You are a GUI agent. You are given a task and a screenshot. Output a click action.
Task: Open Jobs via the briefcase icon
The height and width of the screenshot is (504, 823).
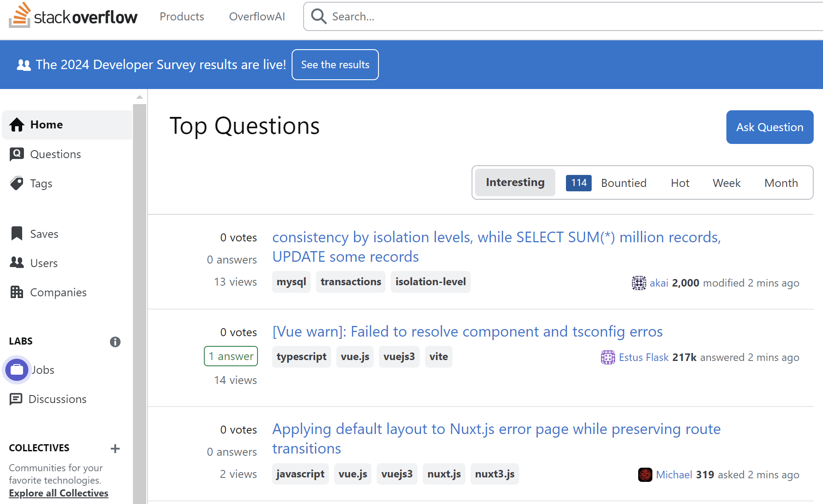[x=17, y=370]
